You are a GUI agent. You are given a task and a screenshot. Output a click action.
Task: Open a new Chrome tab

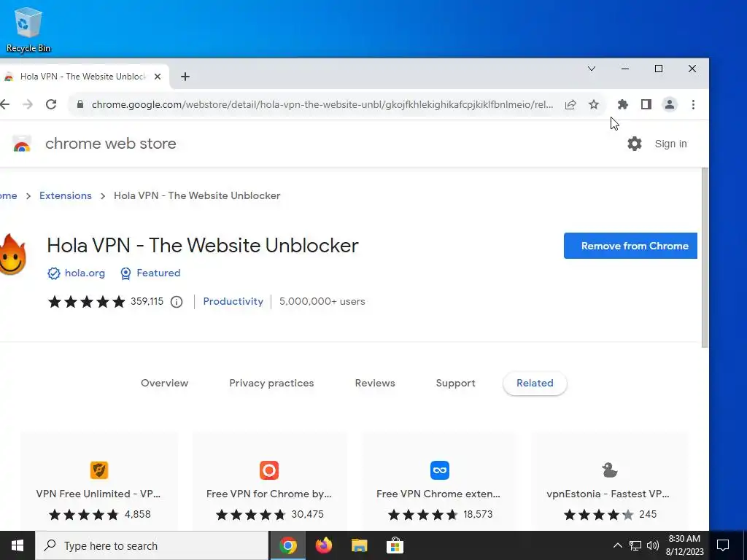[x=185, y=76]
